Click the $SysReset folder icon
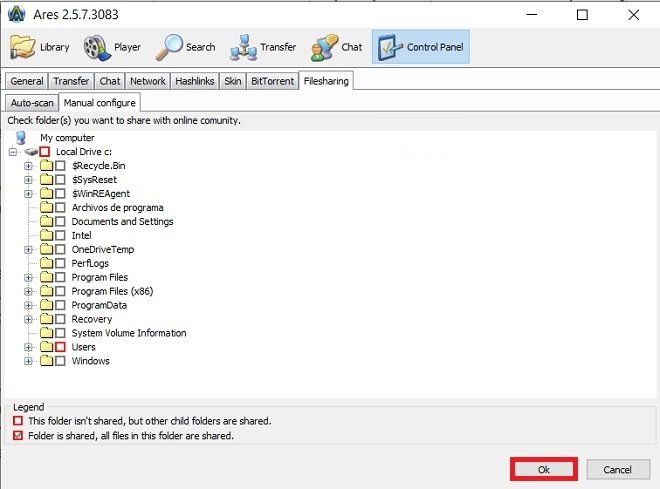The width and height of the screenshot is (660, 489). (x=46, y=179)
